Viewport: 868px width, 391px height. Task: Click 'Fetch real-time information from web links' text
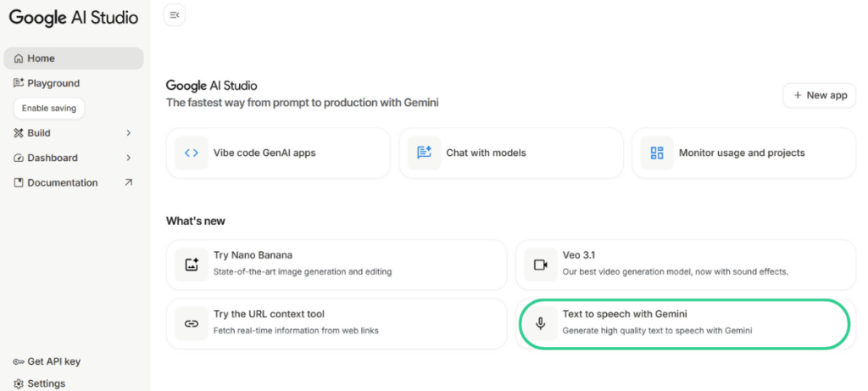coord(296,331)
